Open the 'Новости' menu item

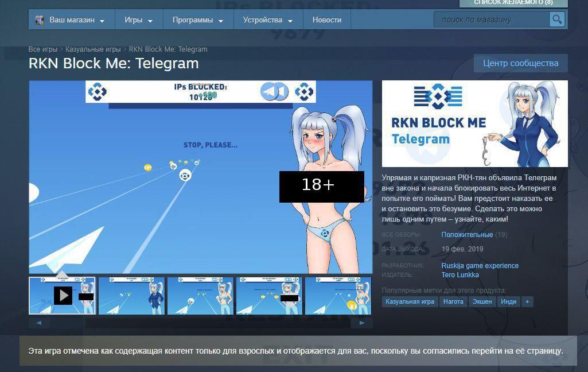coord(327,20)
